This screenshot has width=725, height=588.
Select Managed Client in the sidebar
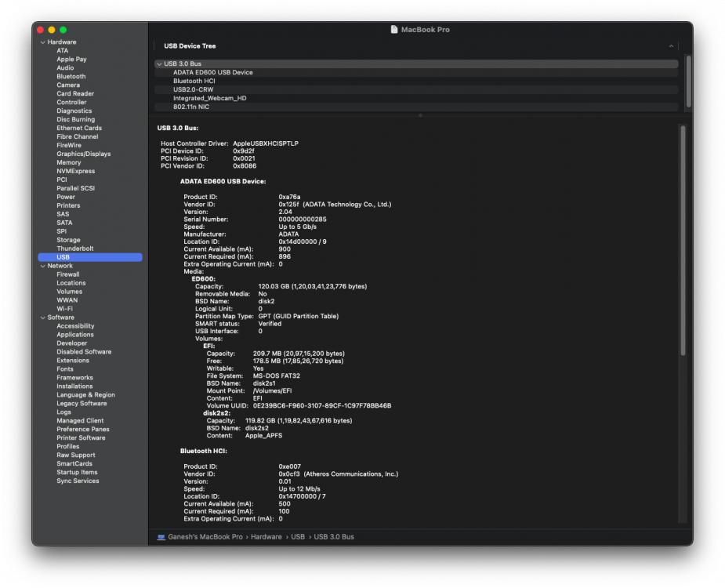point(80,421)
